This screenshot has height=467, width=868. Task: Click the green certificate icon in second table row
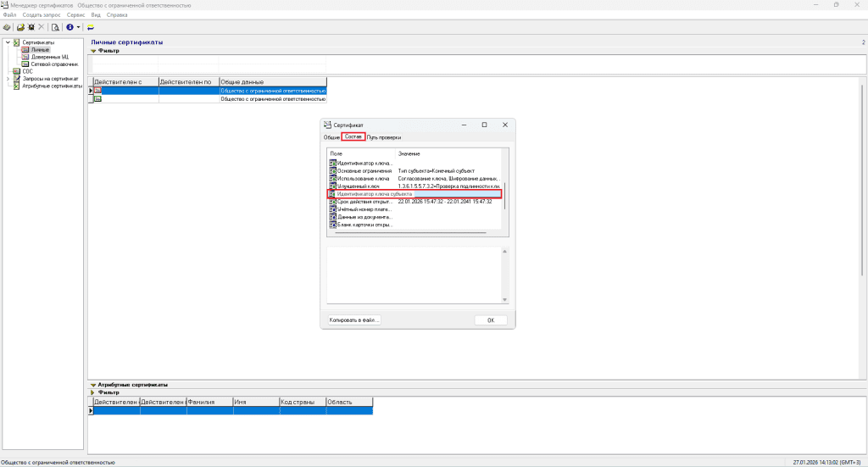point(97,99)
